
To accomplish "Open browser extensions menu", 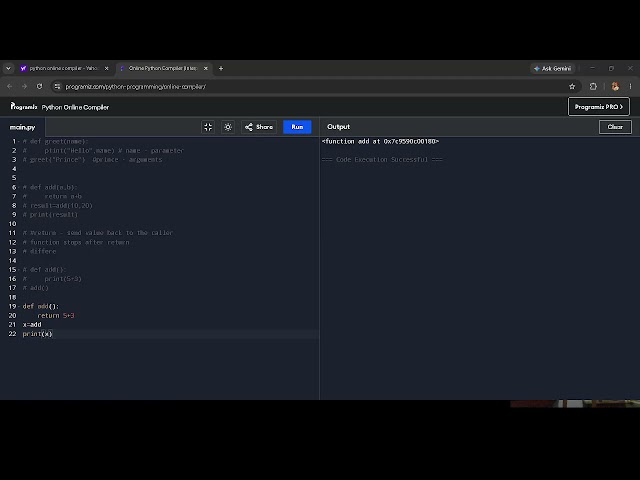I will 593,87.
